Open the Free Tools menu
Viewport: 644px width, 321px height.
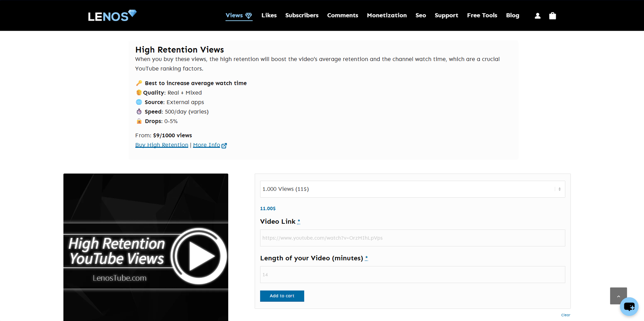click(482, 15)
